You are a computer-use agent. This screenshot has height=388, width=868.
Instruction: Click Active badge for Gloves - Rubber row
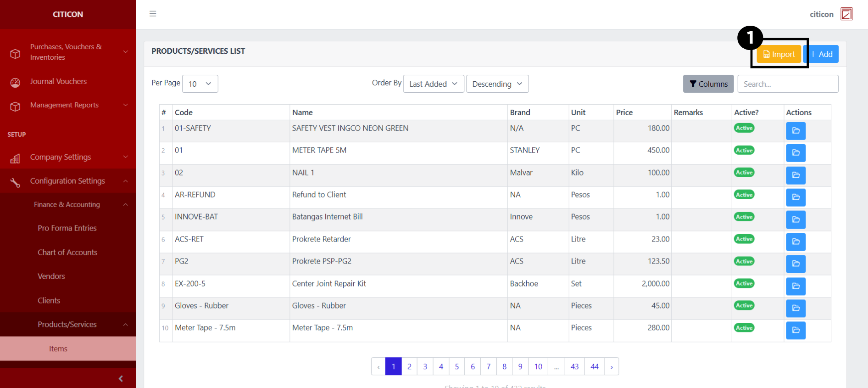point(744,305)
